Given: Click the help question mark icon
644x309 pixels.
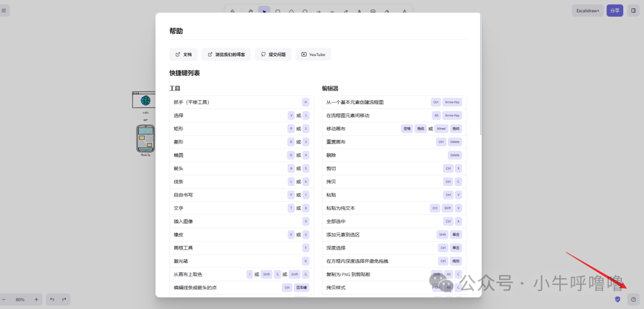Looking at the screenshot, I should tap(633, 299).
